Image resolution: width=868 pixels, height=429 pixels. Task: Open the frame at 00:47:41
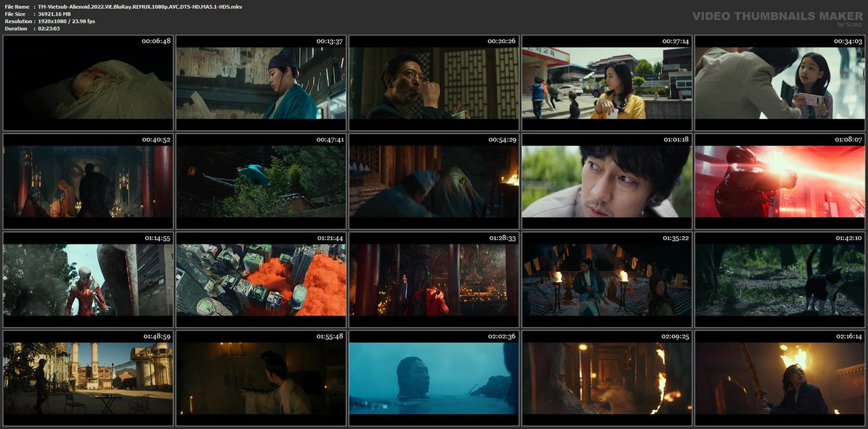261,181
